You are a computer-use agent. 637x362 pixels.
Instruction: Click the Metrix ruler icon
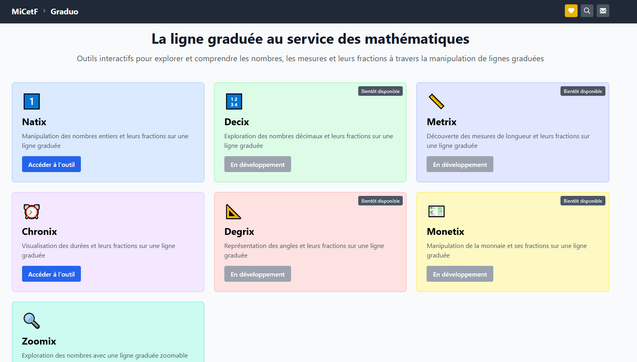point(436,102)
